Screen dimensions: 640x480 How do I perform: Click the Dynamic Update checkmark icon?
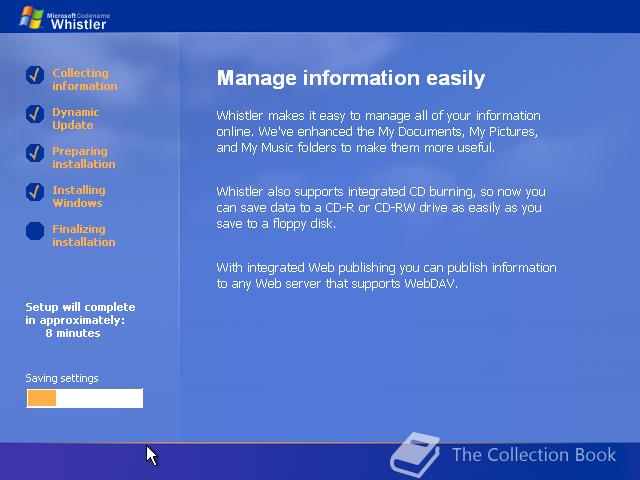point(35,114)
